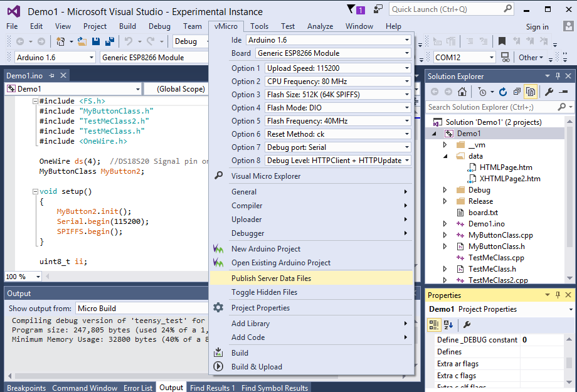The height and width of the screenshot is (392, 577).
Task: Click the Home icon in Solution Explorer
Action: coord(462,92)
